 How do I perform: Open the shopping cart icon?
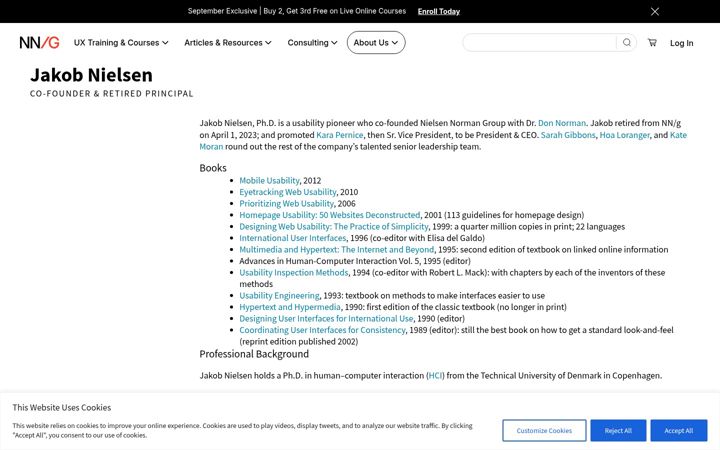point(652,42)
